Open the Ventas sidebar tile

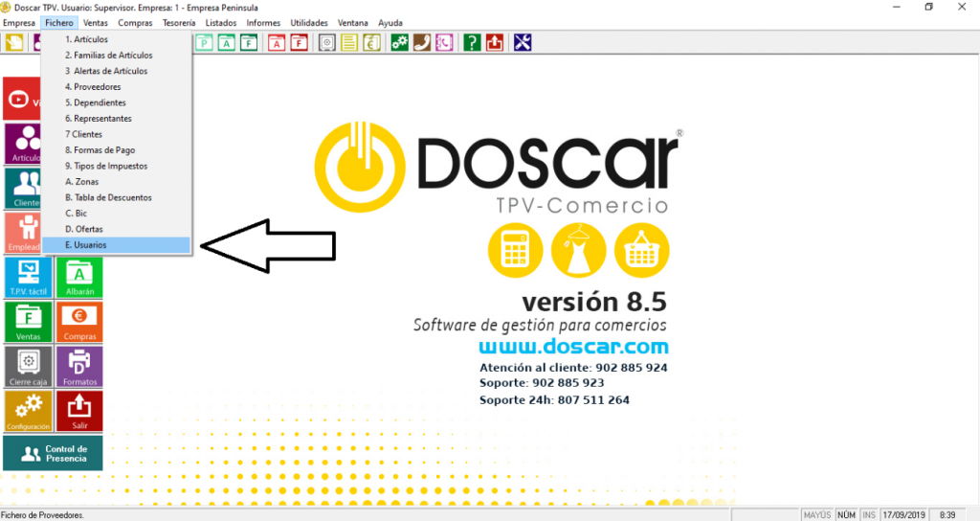point(28,322)
